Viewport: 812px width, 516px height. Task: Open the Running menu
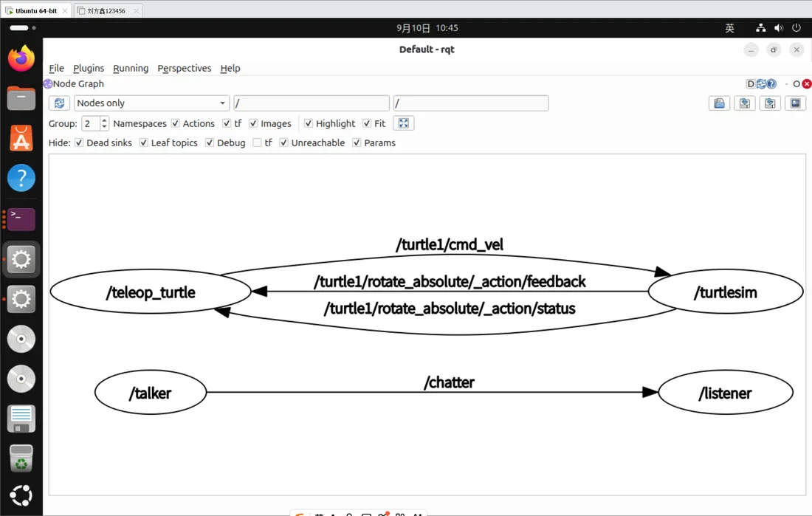tap(131, 69)
